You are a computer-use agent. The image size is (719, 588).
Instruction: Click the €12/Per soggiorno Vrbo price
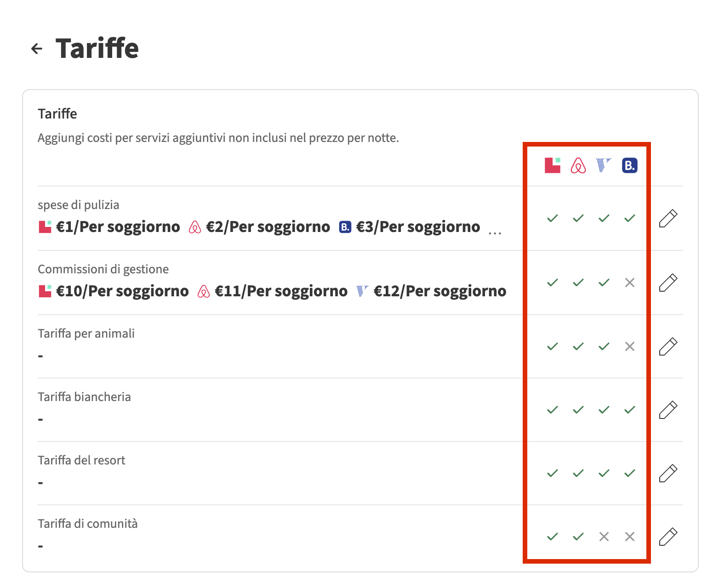(440, 291)
